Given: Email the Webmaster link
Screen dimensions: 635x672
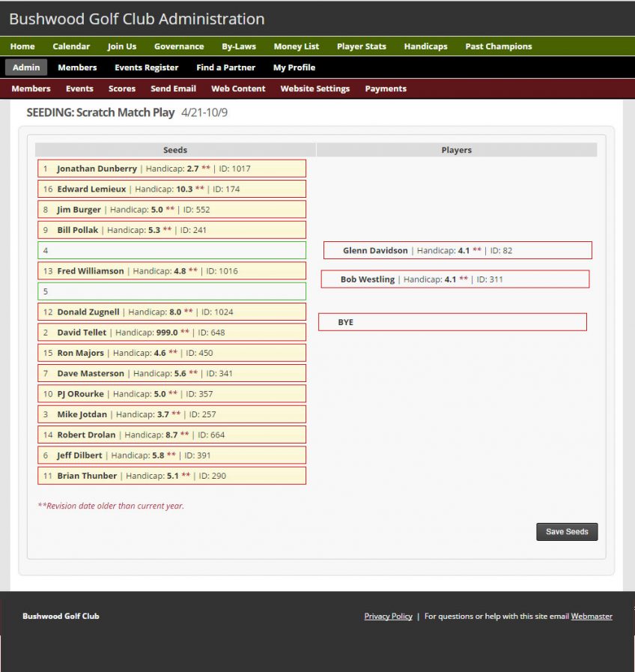Looking at the screenshot, I should (592, 616).
